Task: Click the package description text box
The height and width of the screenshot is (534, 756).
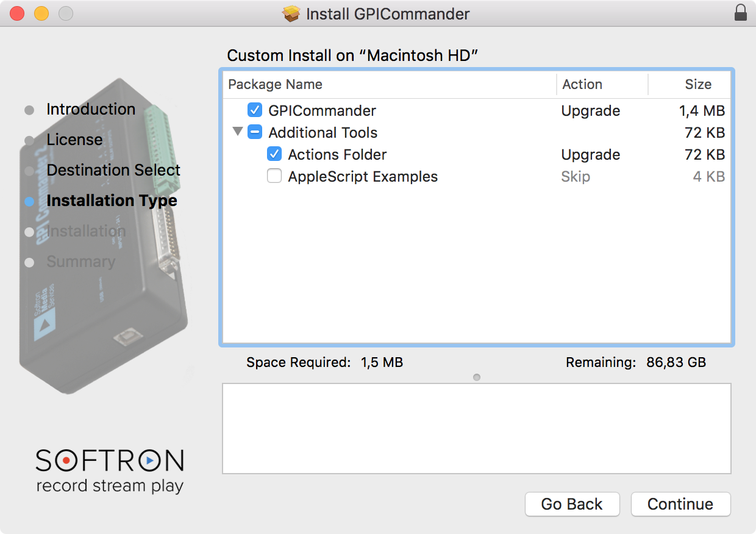Action: coord(477,429)
